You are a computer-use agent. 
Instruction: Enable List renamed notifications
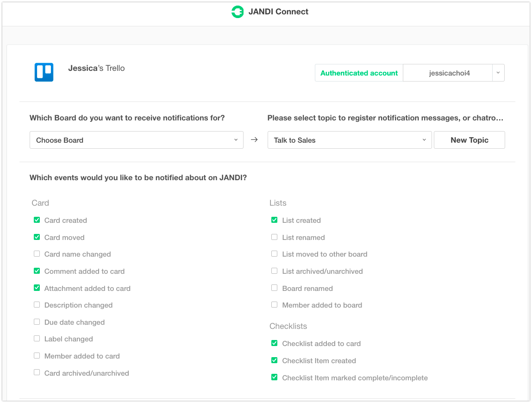pos(275,237)
